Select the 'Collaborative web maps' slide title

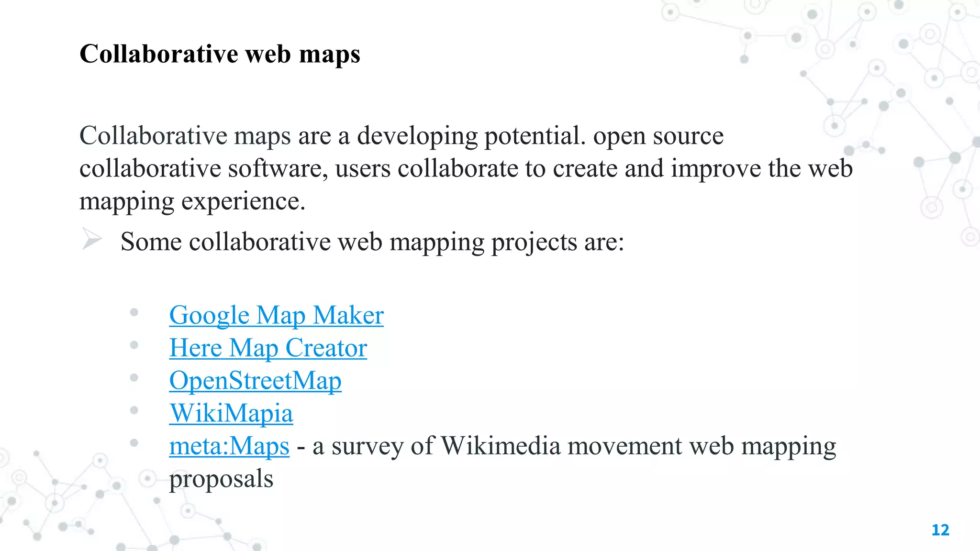pos(220,54)
